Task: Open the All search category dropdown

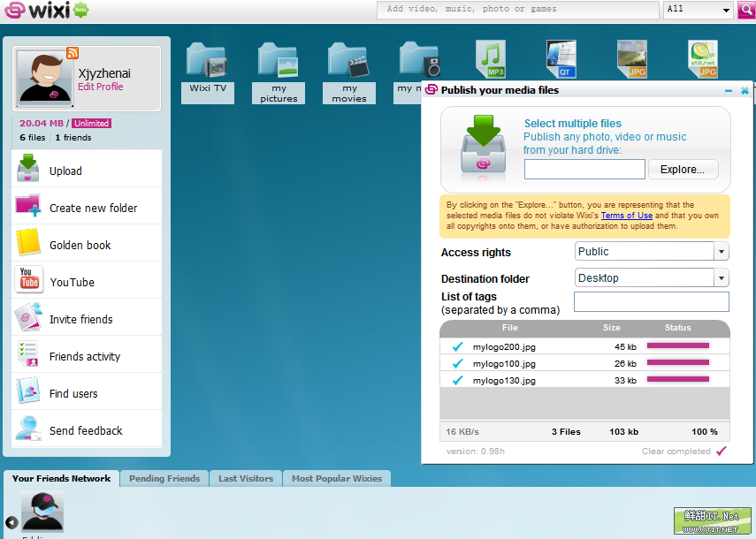Action: 699,10
